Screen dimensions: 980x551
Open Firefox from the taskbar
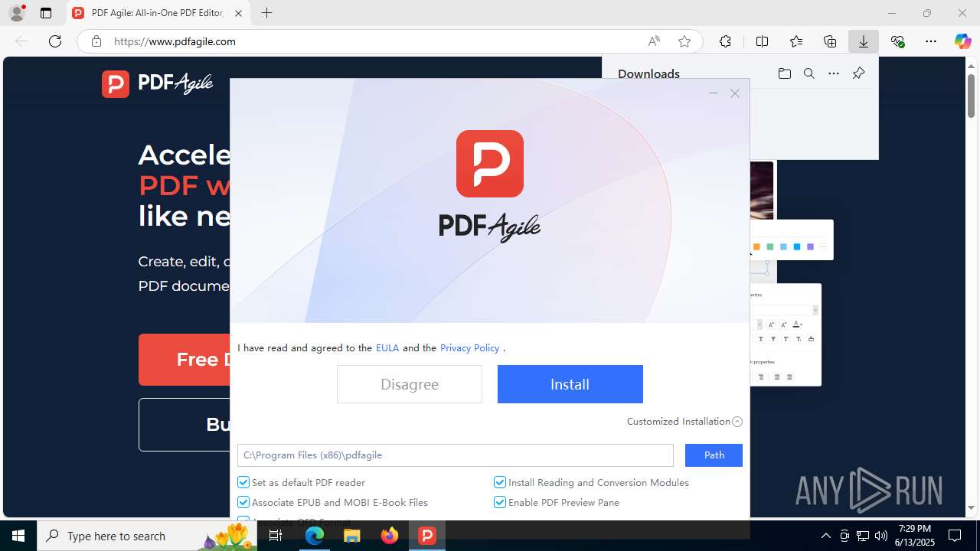pos(390,536)
